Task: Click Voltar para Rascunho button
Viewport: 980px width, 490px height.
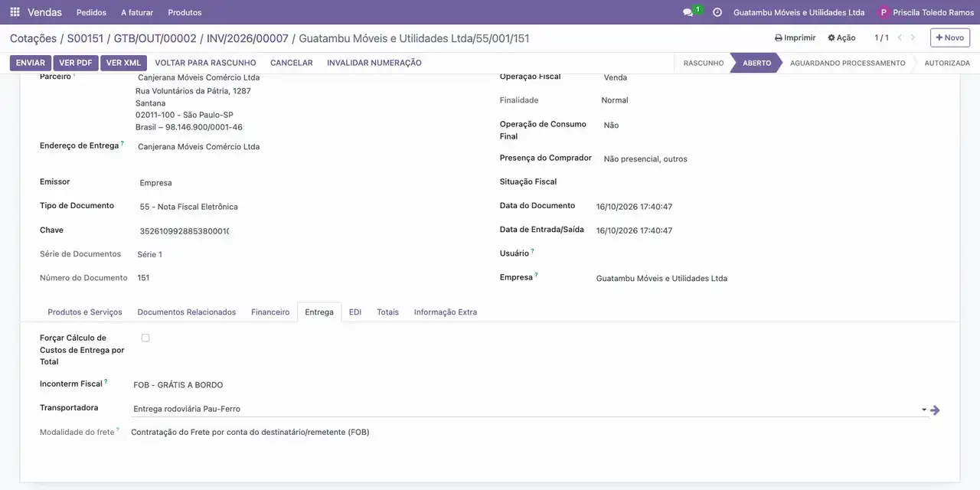Action: pyautogui.click(x=205, y=63)
